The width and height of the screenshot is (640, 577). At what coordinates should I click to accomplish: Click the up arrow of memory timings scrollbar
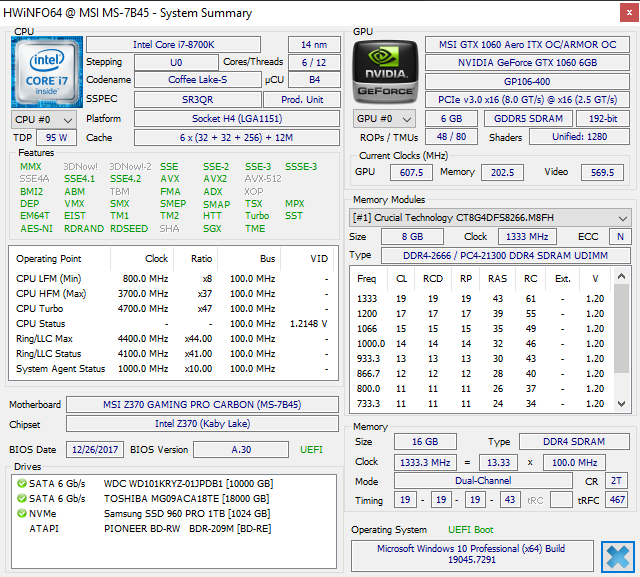click(621, 276)
